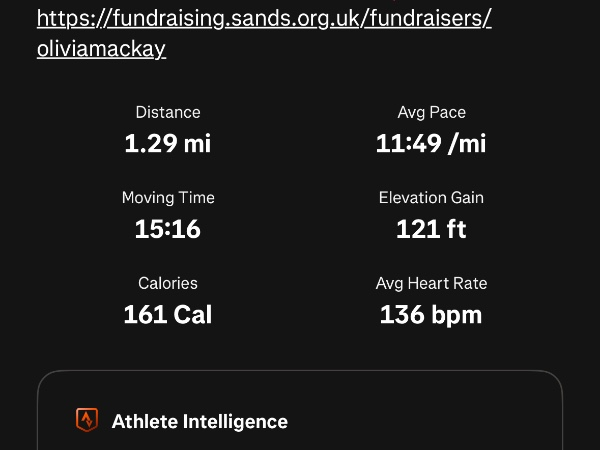600x450 pixels.
Task: Select the Athlete Intelligence heading
Action: pos(200,421)
